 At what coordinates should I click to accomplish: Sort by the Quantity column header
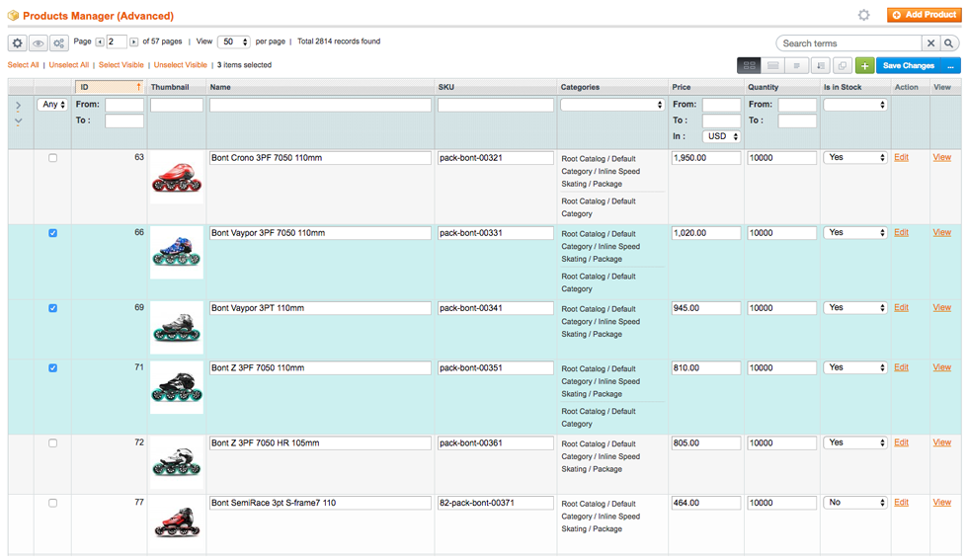click(x=763, y=87)
